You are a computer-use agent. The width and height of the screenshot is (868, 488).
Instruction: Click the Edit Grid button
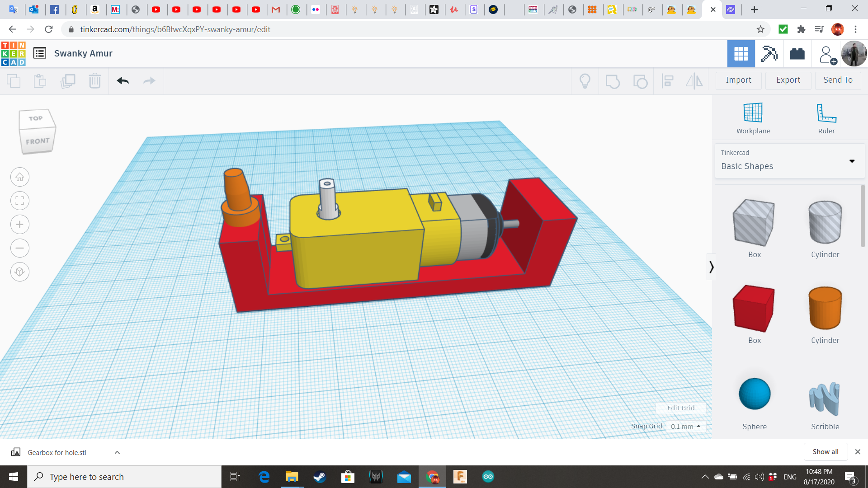pos(681,408)
